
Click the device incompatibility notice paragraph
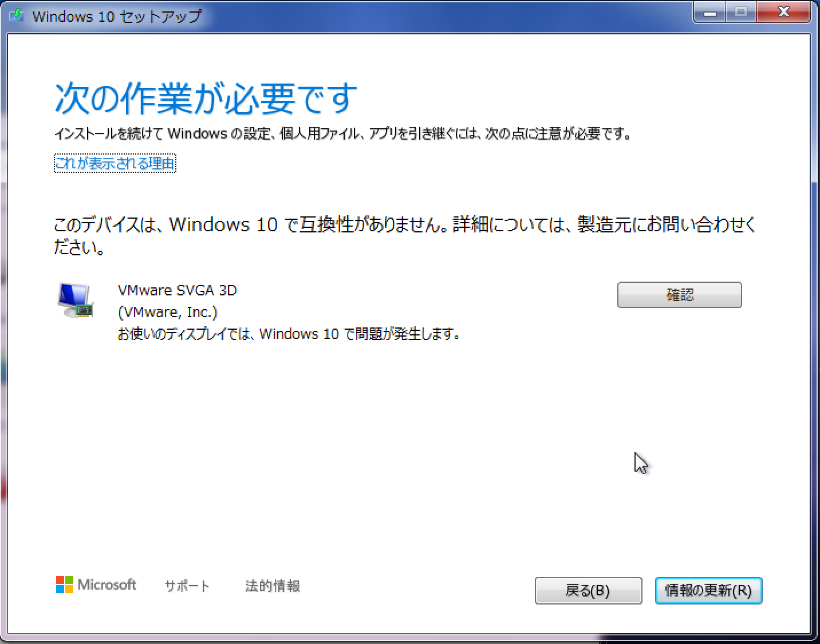tap(405, 236)
